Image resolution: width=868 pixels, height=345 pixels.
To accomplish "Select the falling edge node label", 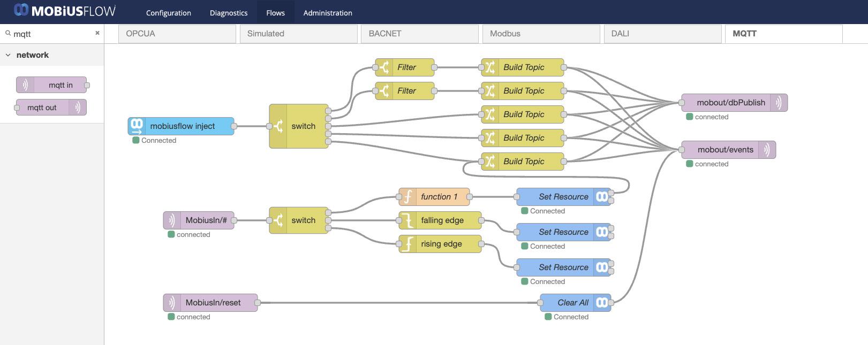I will click(x=442, y=220).
